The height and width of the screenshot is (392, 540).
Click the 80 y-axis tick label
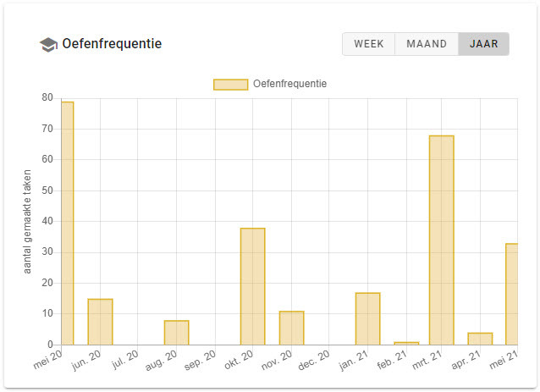[47, 98]
